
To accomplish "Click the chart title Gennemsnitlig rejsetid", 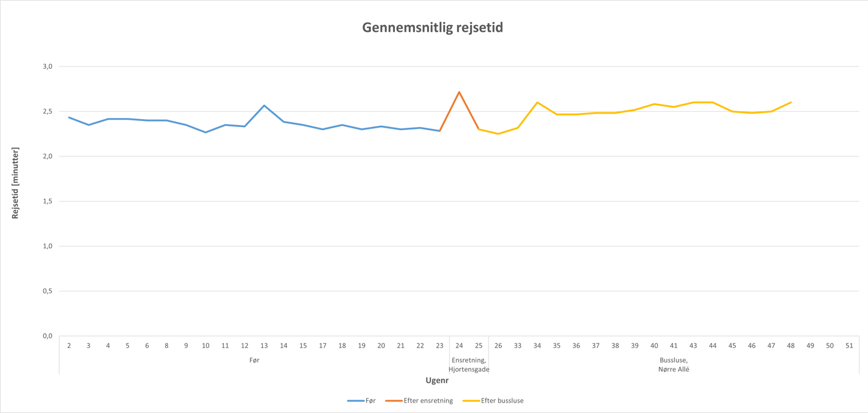I will (433, 27).
